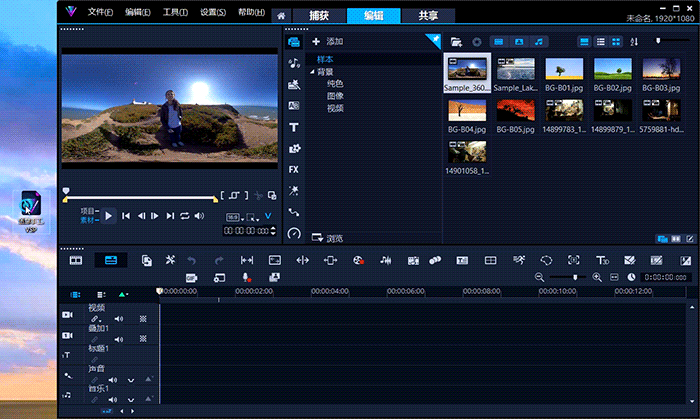Click the Record voice-over microphone icon

(x=245, y=277)
